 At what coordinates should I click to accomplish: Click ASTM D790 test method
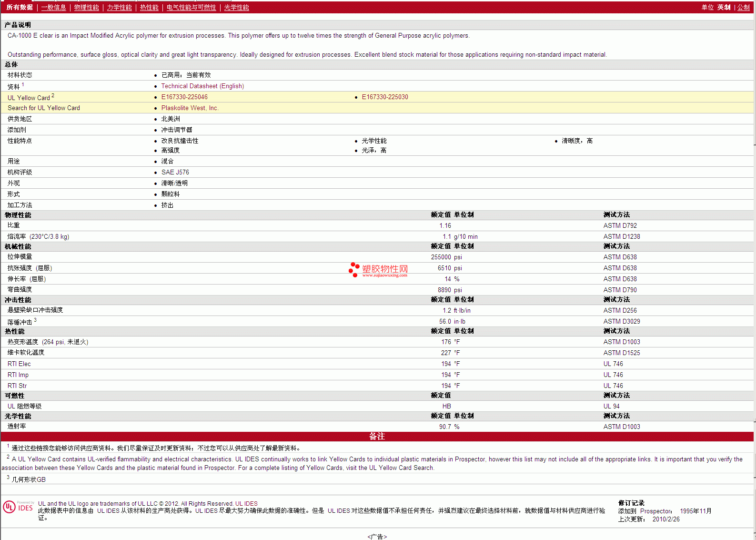[x=620, y=290]
